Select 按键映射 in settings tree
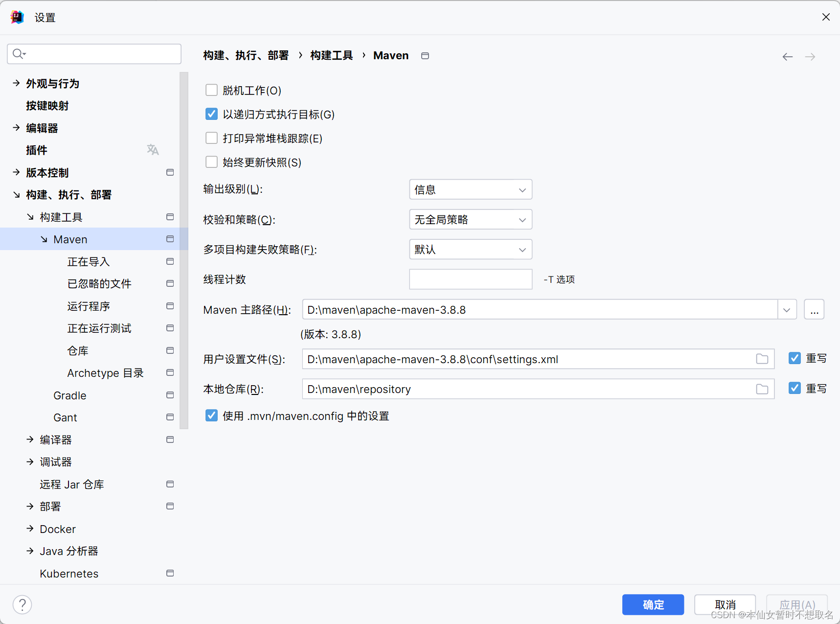 (x=47, y=106)
